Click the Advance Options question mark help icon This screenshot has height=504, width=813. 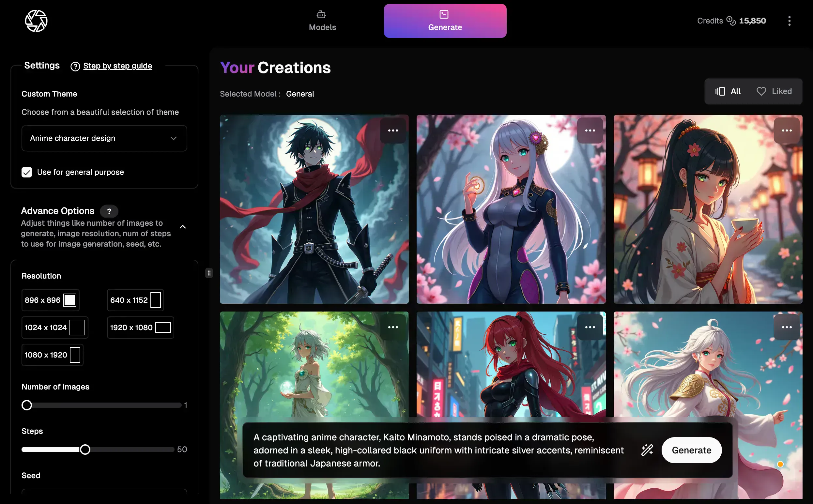tap(109, 211)
